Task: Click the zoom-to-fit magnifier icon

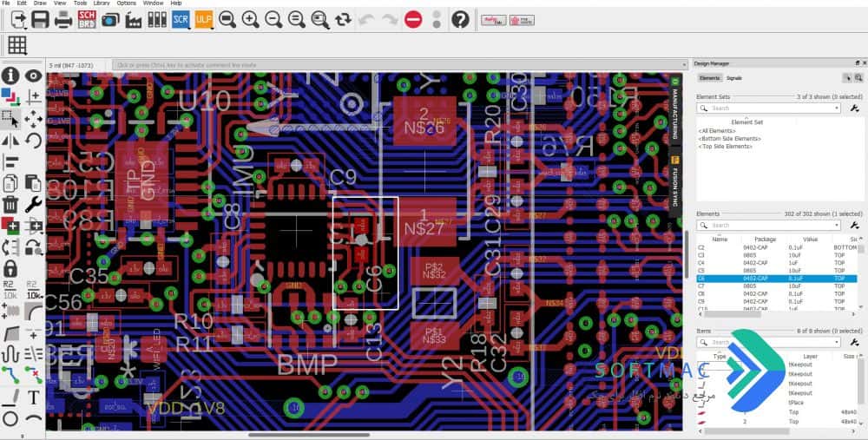Action: [x=227, y=20]
